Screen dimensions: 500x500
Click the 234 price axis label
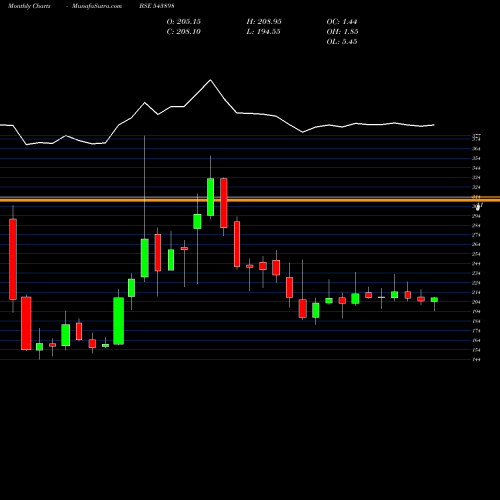pos(476,273)
